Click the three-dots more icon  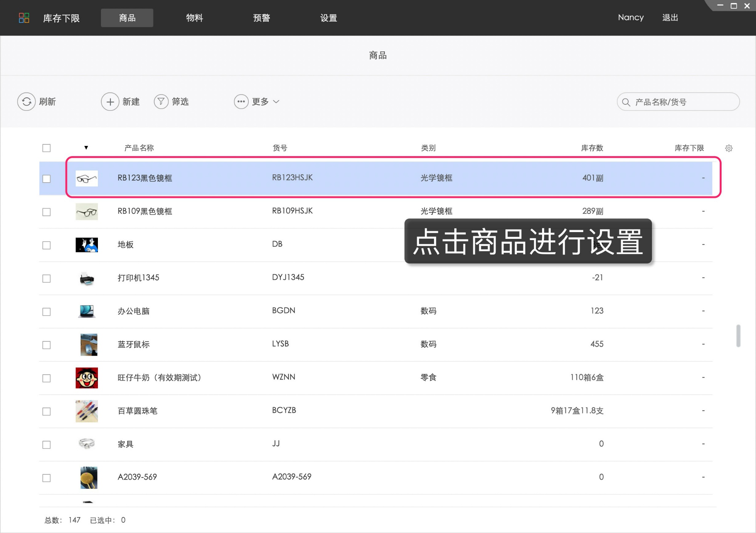pos(241,102)
